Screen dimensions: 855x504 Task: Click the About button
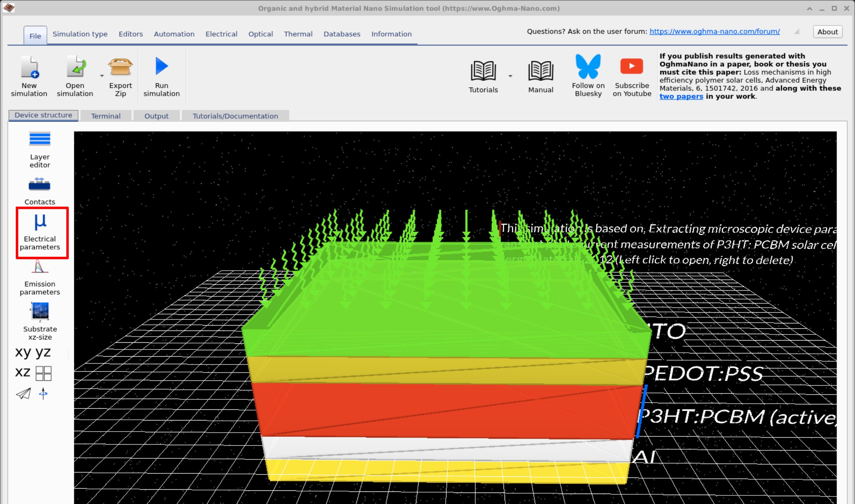[827, 32]
